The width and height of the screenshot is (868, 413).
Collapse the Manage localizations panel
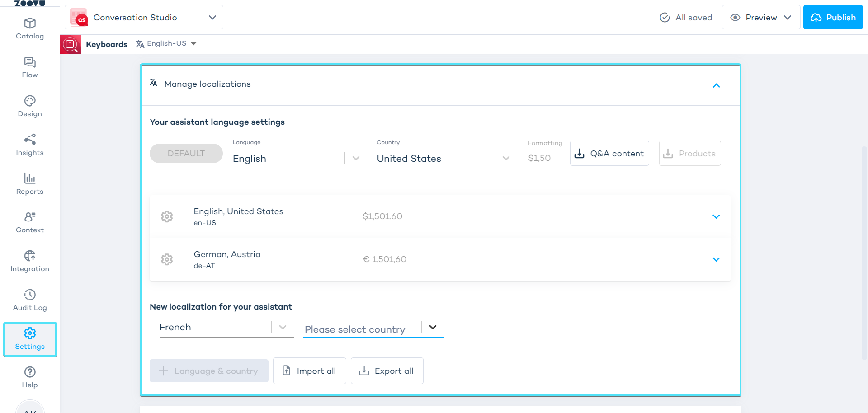(716, 85)
